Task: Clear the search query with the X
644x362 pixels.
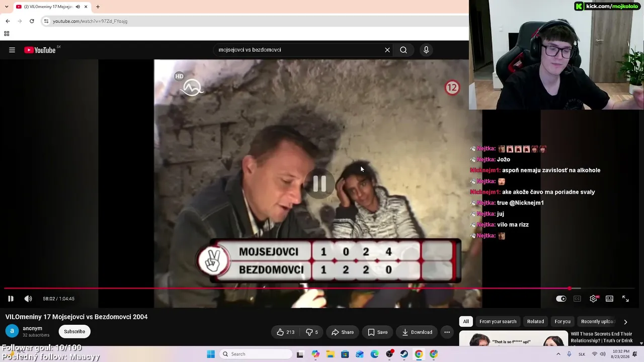Action: click(x=387, y=50)
